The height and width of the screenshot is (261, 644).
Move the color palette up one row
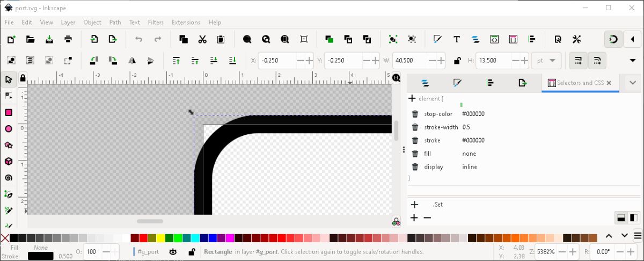pos(609,235)
